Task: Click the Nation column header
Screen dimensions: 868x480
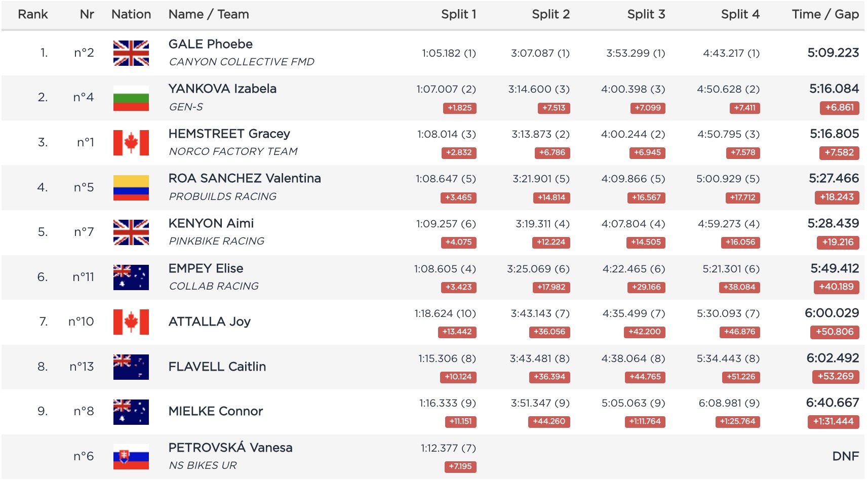Action: pyautogui.click(x=131, y=14)
